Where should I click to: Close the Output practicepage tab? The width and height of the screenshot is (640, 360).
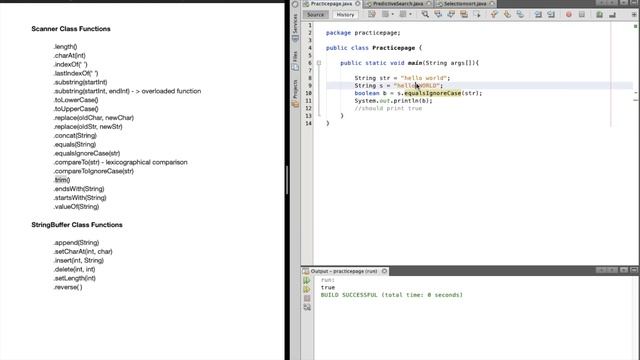click(x=384, y=271)
